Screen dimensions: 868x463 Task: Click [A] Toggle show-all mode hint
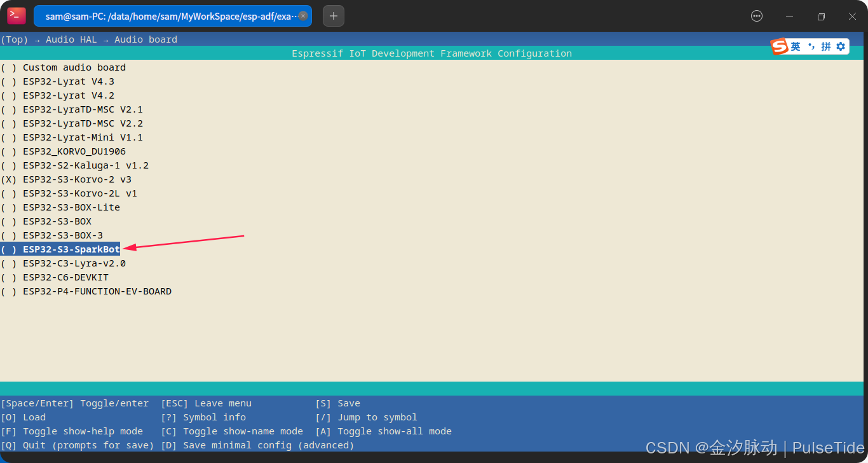tap(383, 431)
